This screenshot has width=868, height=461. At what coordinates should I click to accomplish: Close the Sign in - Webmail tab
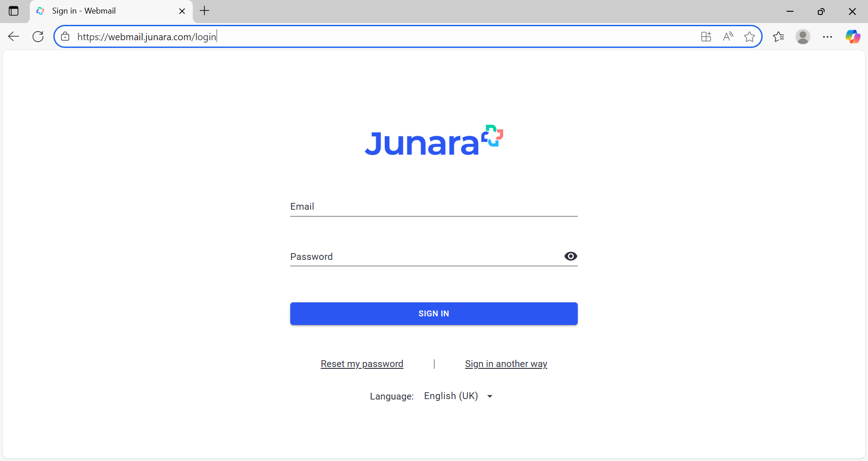pos(182,11)
